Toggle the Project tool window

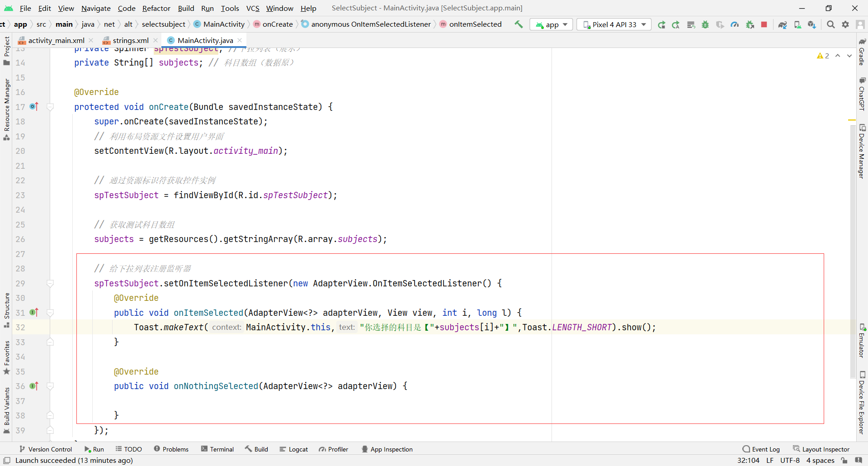coord(6,51)
